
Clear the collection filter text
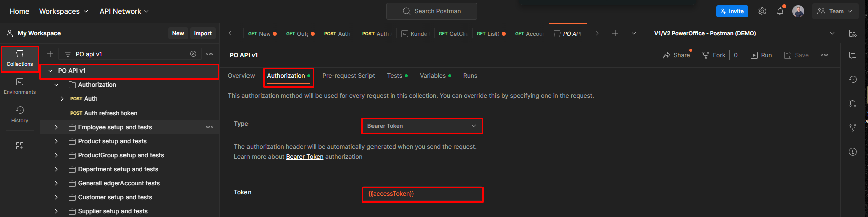[x=193, y=54]
